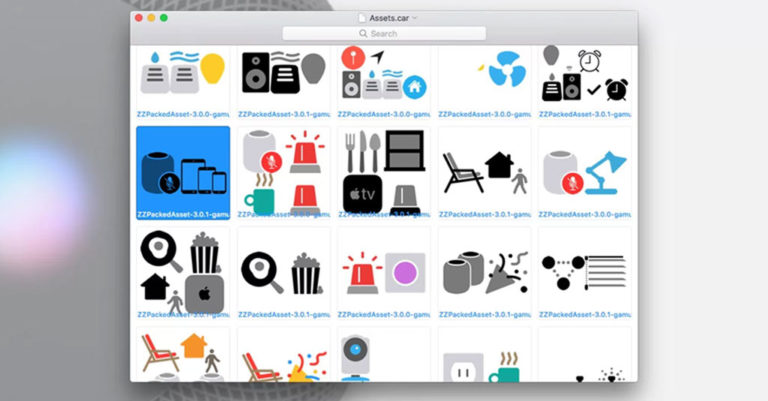Open the two gray HomePods with party popper thumbnail
The height and width of the screenshot is (401, 768).
[x=485, y=272]
